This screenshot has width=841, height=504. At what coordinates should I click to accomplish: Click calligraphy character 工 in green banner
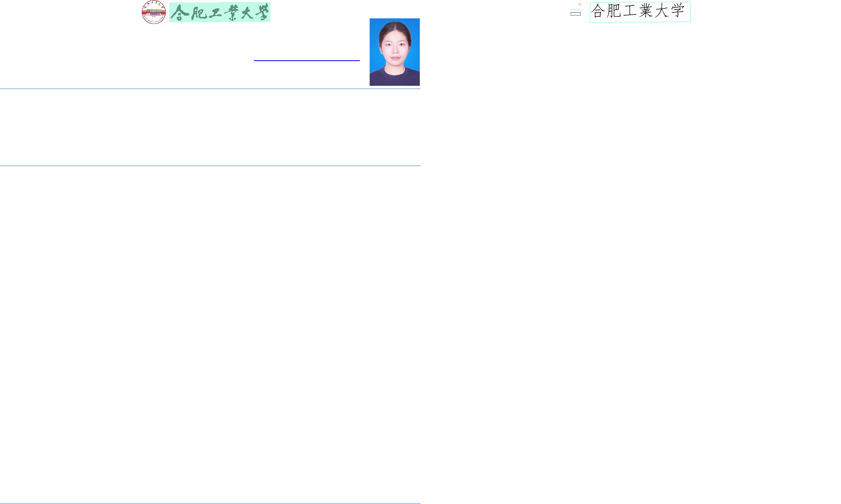click(x=214, y=14)
